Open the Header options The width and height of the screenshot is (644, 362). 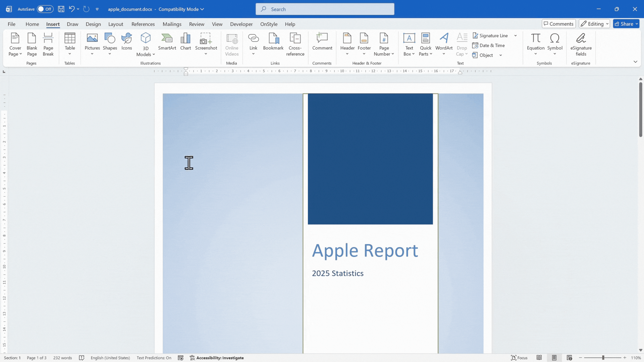click(347, 45)
